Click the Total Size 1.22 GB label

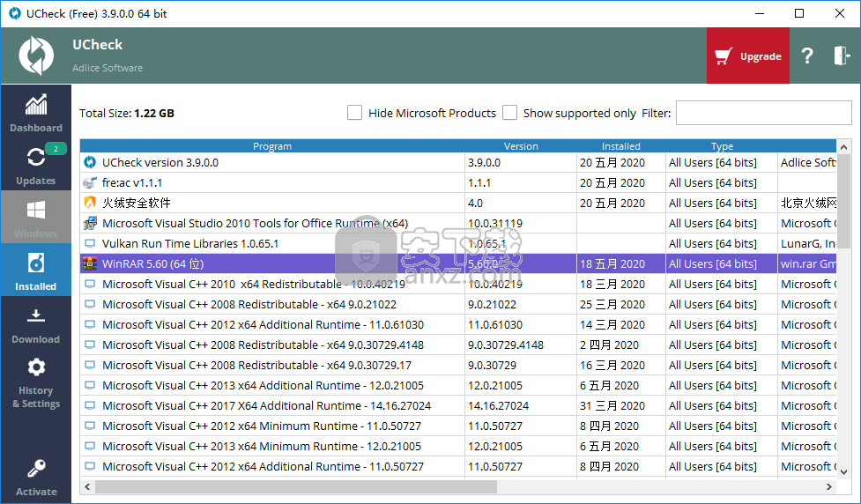(127, 113)
